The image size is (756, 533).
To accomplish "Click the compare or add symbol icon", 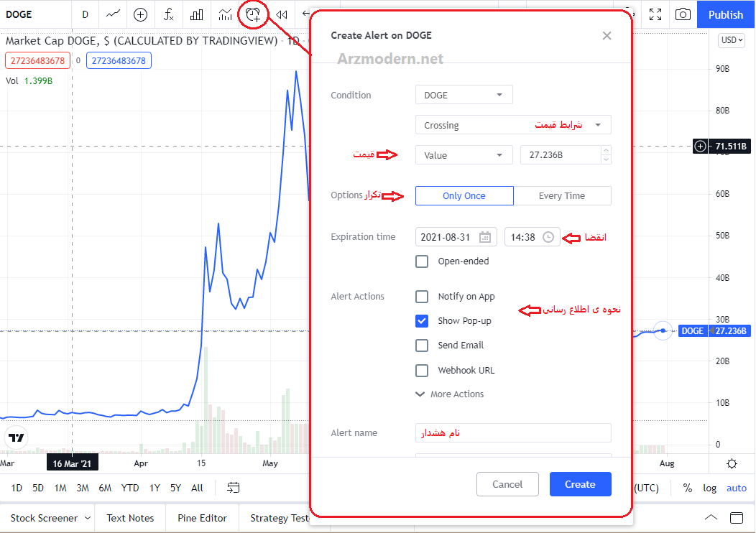I will point(140,15).
